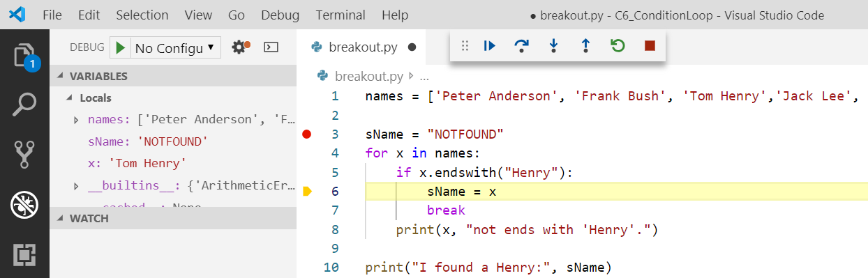This screenshot has width=868, height=278.
Task: Click line number 8 in gutter
Action: [x=335, y=229]
